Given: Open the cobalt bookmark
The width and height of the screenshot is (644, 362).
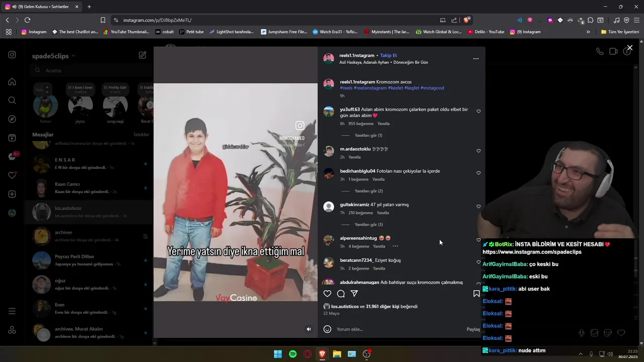Looking at the screenshot, I should 165,32.
